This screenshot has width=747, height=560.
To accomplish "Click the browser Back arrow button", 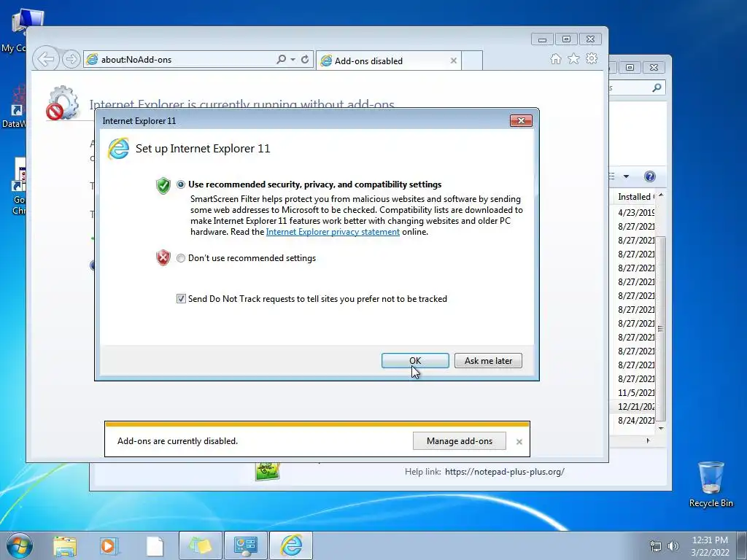I will 46,59.
